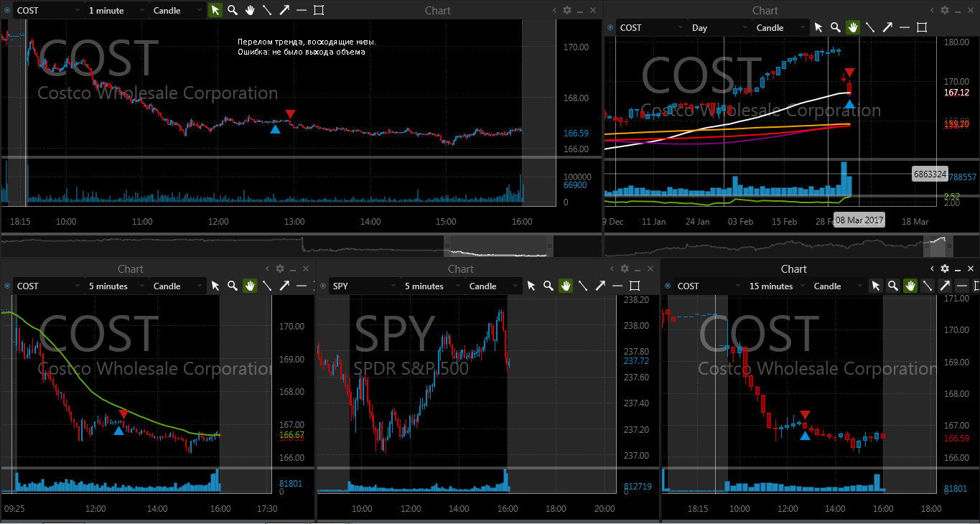Open settings gear of the COST 5 minutes chart

[x=280, y=268]
